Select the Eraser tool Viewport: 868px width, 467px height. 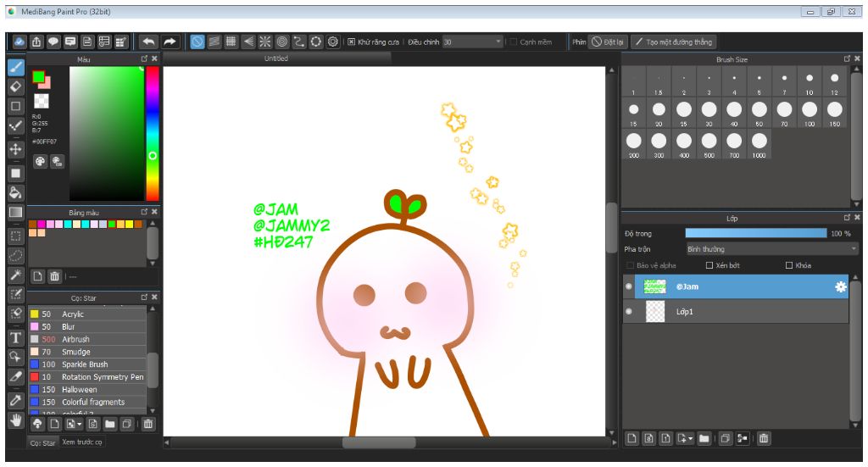click(16, 86)
